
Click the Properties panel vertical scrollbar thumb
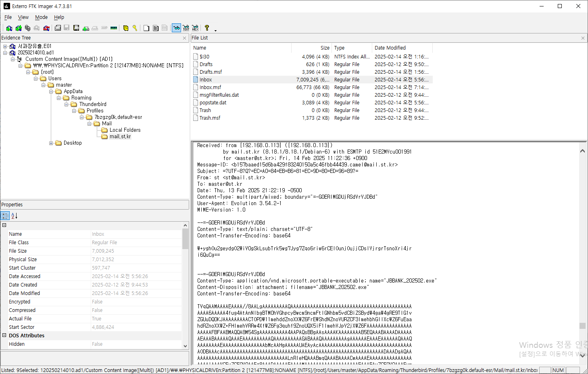[x=186, y=239]
